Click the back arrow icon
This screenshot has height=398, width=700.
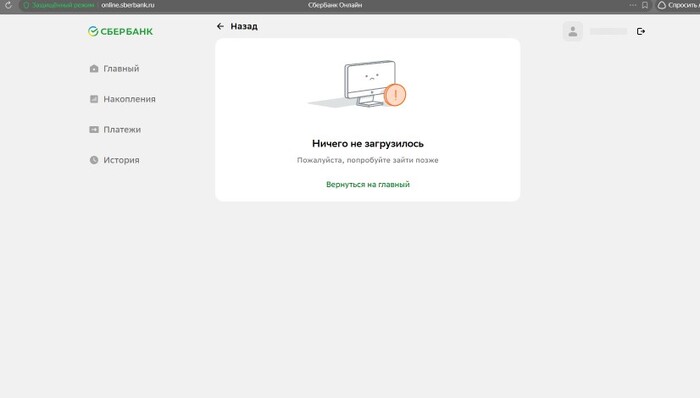click(220, 26)
